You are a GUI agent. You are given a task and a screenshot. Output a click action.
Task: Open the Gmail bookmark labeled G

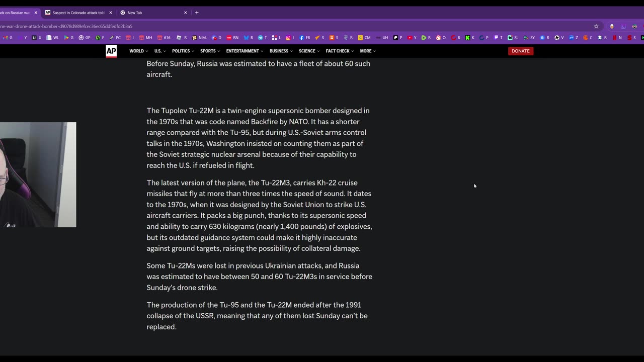coord(8,38)
